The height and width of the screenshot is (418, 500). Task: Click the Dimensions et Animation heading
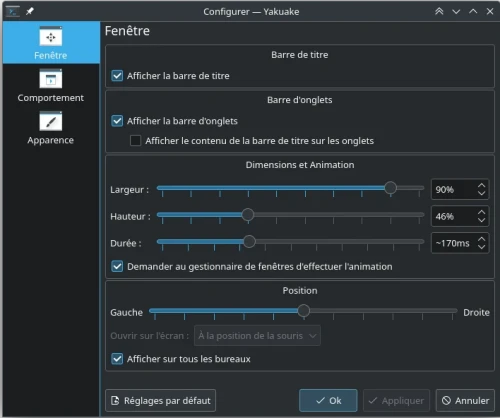point(300,165)
